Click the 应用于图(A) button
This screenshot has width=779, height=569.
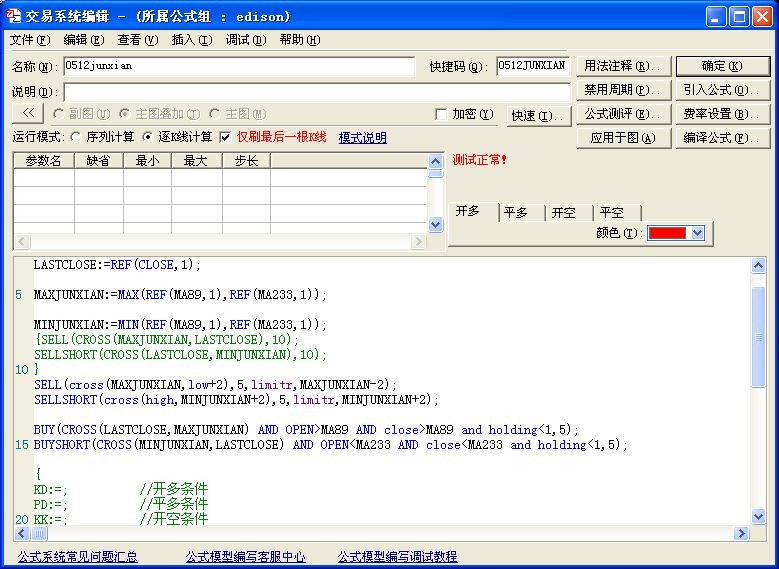coord(624,138)
